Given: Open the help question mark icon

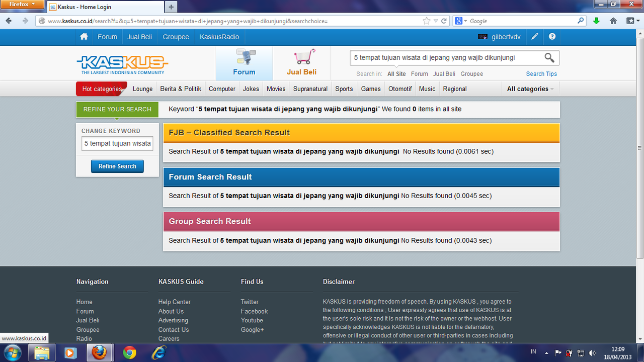Looking at the screenshot, I should 552,37.
